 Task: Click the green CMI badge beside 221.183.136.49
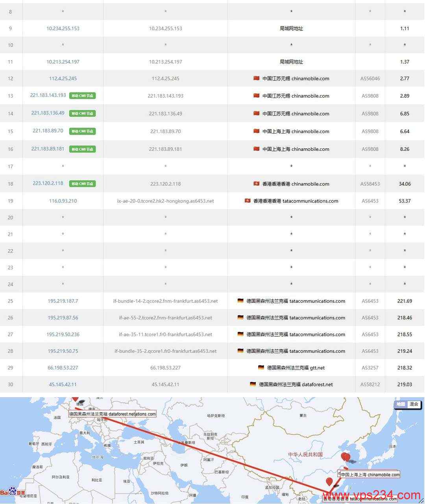tap(83, 113)
